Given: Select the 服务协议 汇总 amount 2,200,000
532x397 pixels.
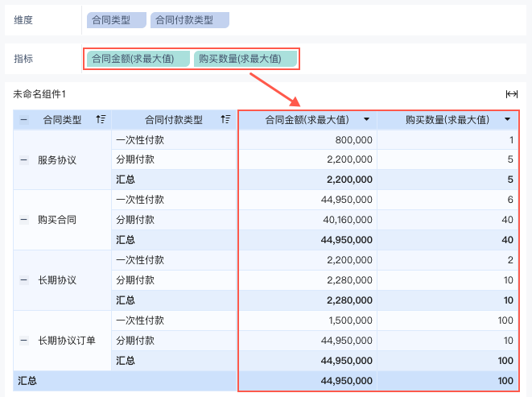Looking at the screenshot, I should pos(349,180).
